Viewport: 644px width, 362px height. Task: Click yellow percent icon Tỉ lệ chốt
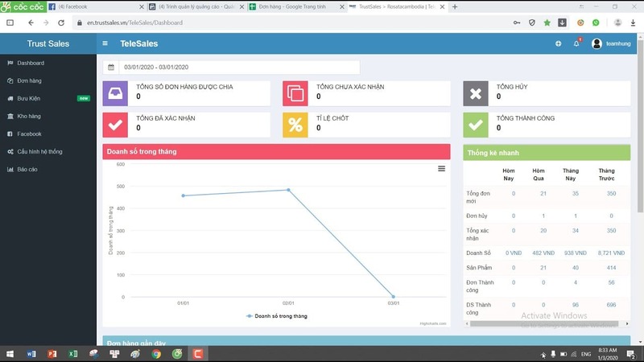click(295, 125)
